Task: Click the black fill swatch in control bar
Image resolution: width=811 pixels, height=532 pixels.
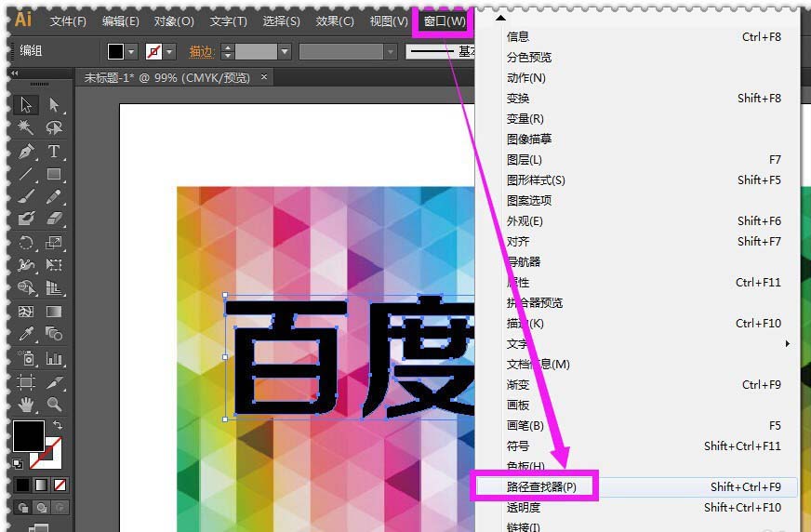Action: pyautogui.click(x=116, y=52)
